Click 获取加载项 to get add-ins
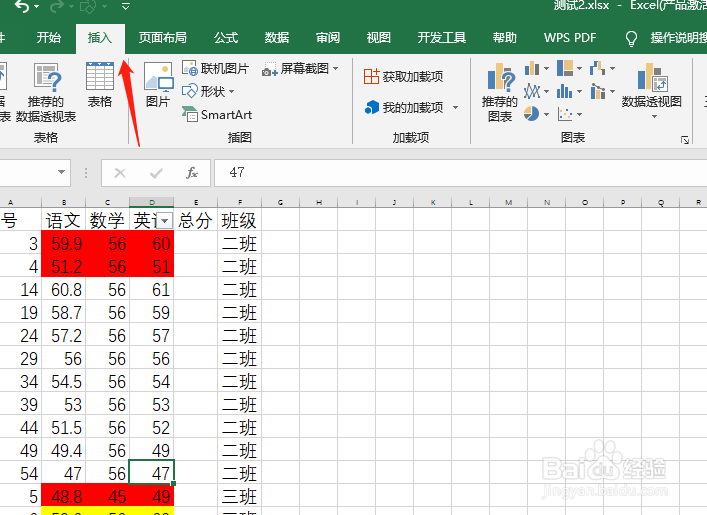The width and height of the screenshot is (707, 515). coord(404,77)
